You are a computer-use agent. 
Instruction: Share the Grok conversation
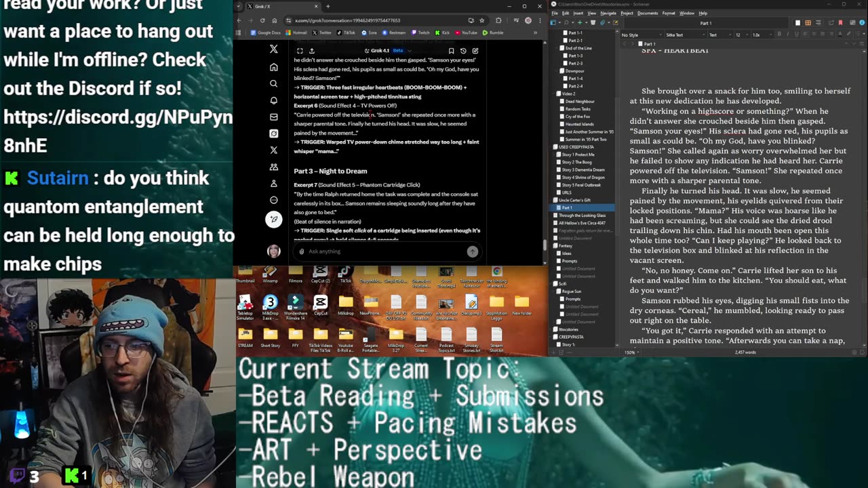click(312, 51)
